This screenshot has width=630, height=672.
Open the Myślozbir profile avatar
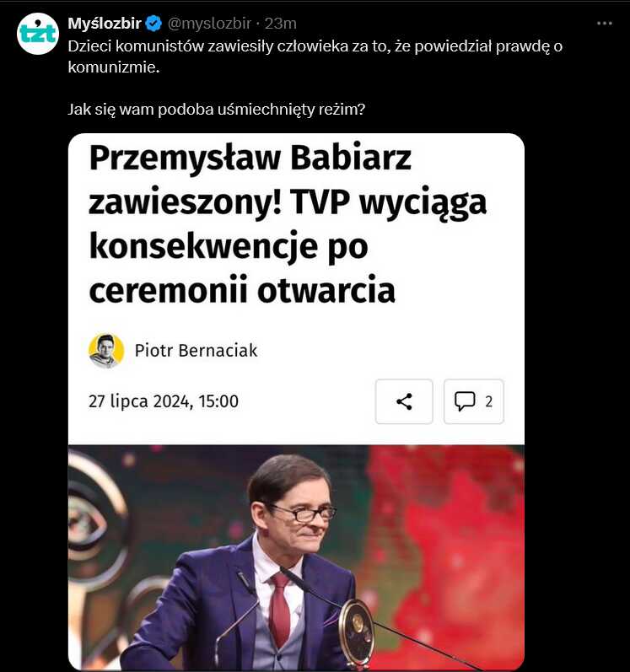[x=38, y=34]
